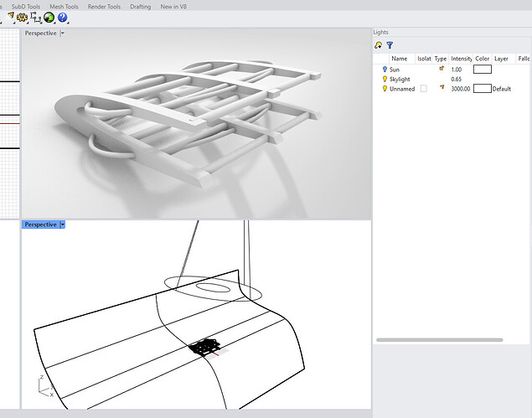
Task: Click the Unnamed spotlight type icon
Action: tap(442, 87)
